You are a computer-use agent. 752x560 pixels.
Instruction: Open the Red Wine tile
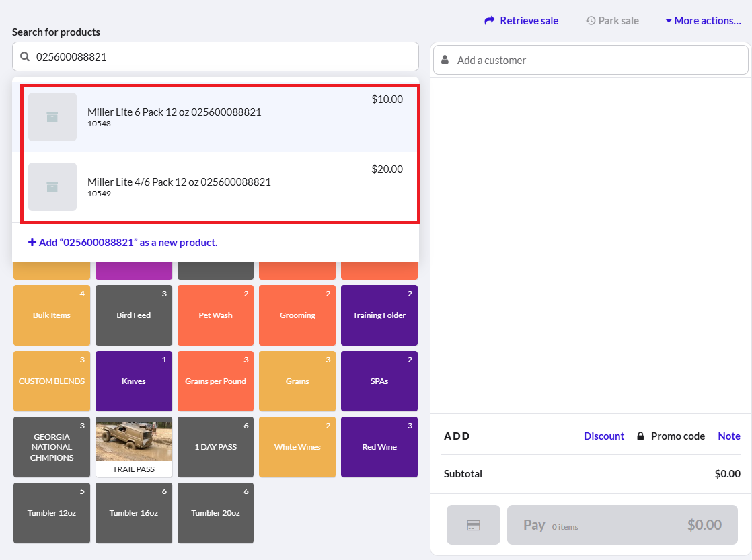tap(379, 447)
